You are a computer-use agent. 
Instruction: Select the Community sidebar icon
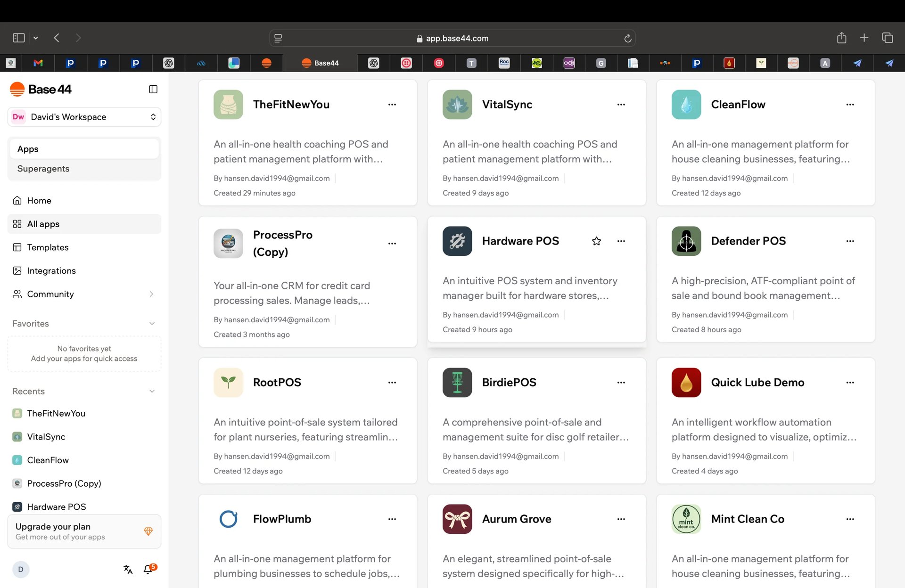[17, 294]
